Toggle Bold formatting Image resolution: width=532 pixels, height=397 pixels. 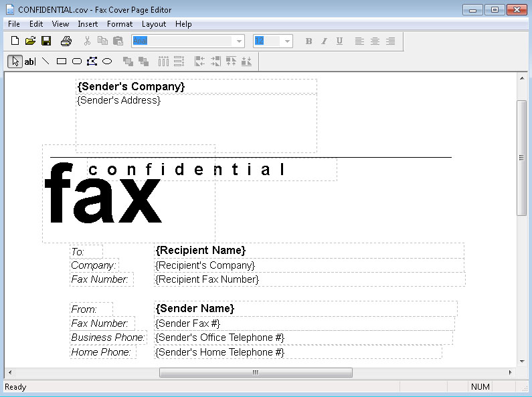pos(308,41)
